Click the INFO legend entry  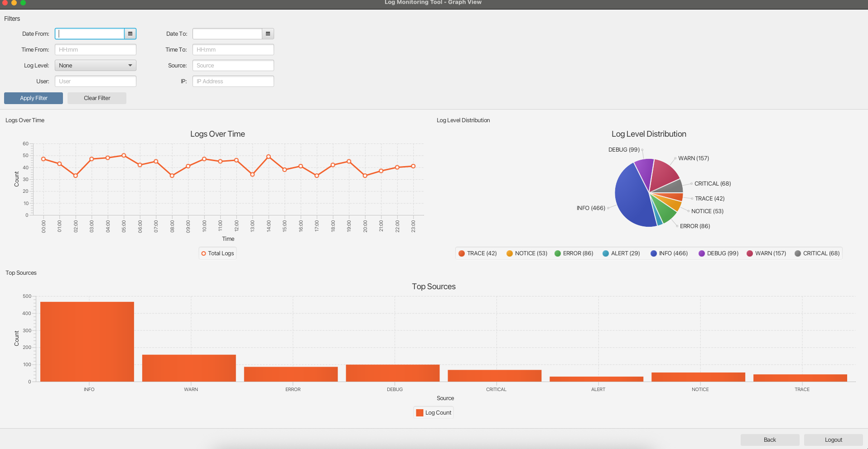pos(669,253)
